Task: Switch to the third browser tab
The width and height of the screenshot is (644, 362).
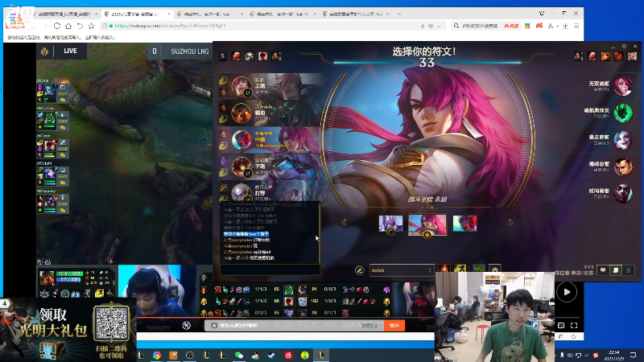Action: point(209,14)
